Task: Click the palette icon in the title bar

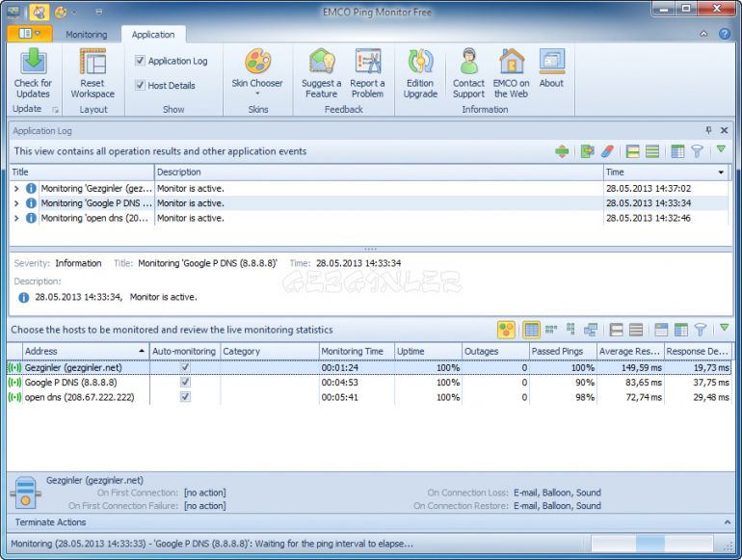Action: (x=60, y=12)
